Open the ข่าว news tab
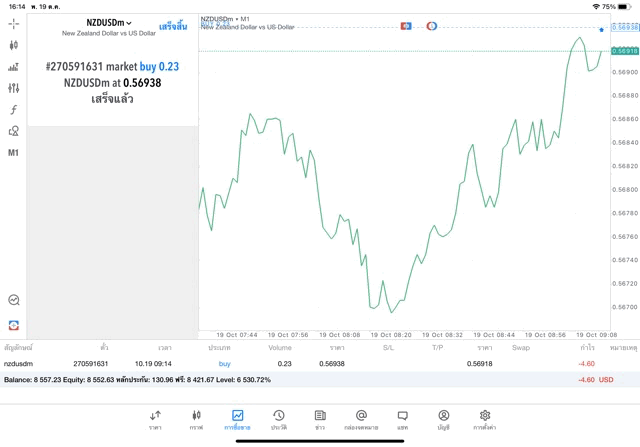640x447 pixels. tap(320, 420)
